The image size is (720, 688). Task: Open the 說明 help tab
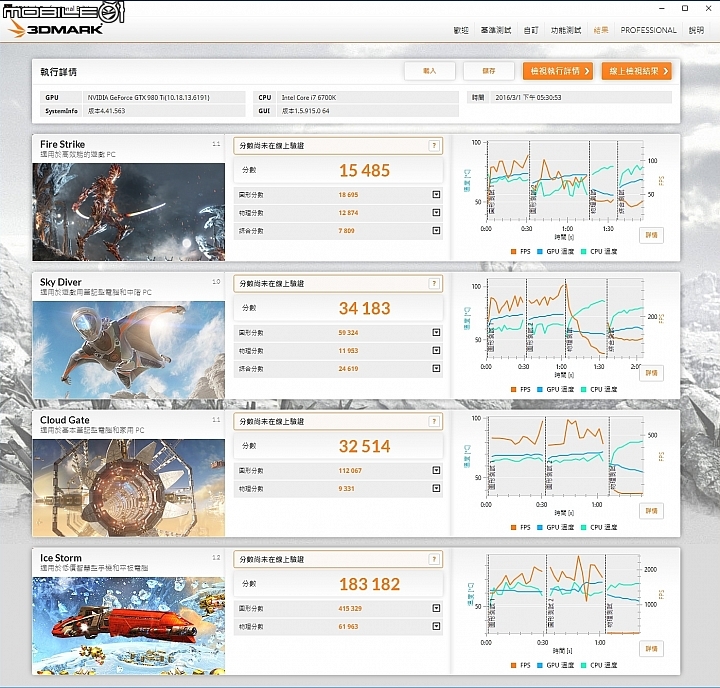coord(696,30)
